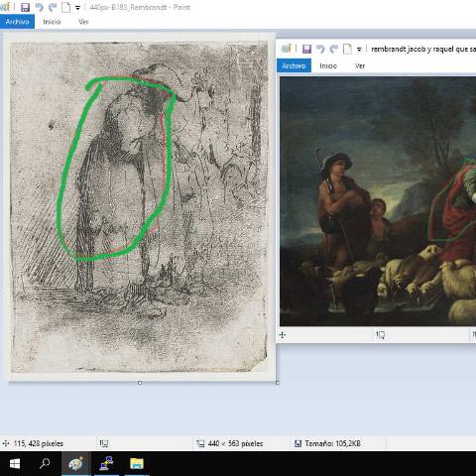Click New document icon in right Paint window

pyautogui.click(x=347, y=50)
